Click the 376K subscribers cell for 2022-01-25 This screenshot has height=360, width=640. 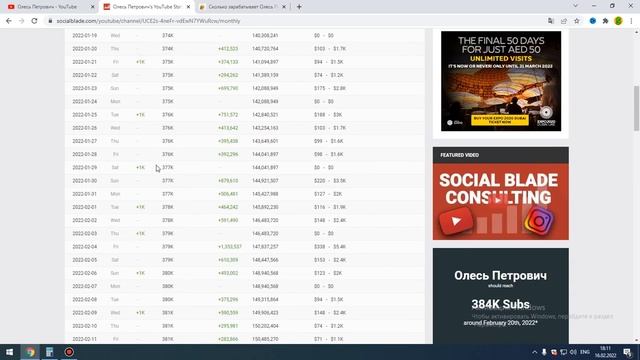click(168, 115)
